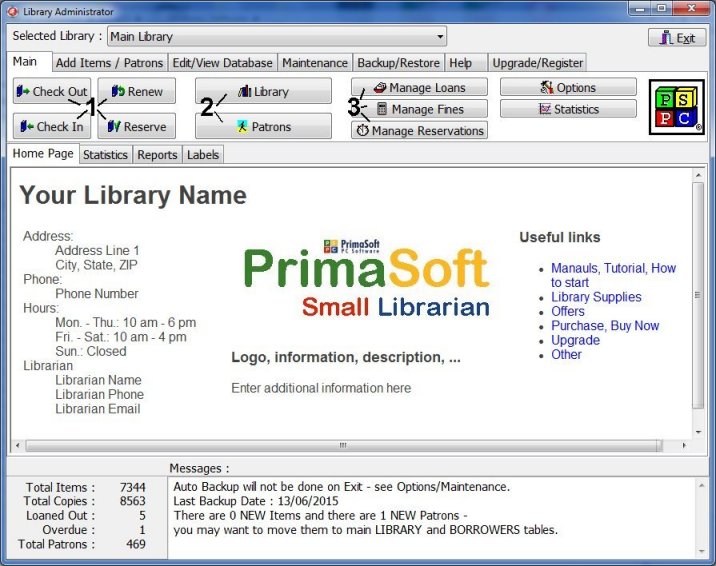Open the Library books view
Image resolution: width=716 pixels, height=566 pixels.
pyautogui.click(x=263, y=91)
